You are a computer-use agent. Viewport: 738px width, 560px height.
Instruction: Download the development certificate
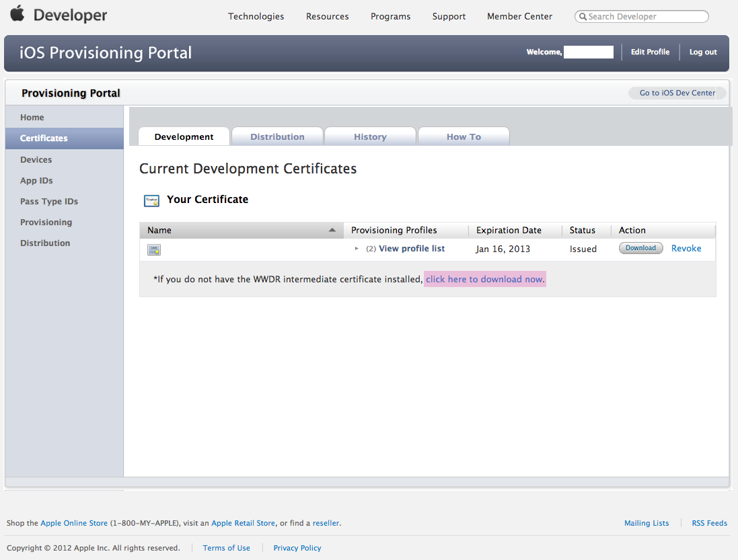pyautogui.click(x=640, y=248)
